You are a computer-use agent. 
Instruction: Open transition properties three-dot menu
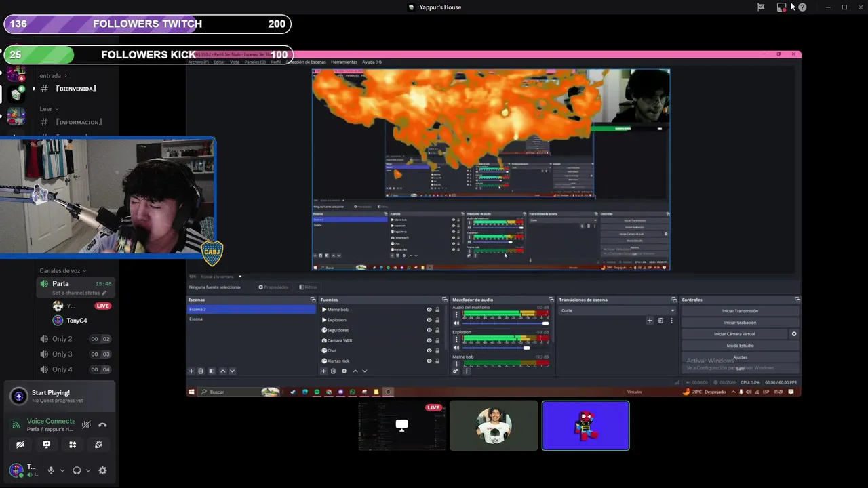point(671,321)
